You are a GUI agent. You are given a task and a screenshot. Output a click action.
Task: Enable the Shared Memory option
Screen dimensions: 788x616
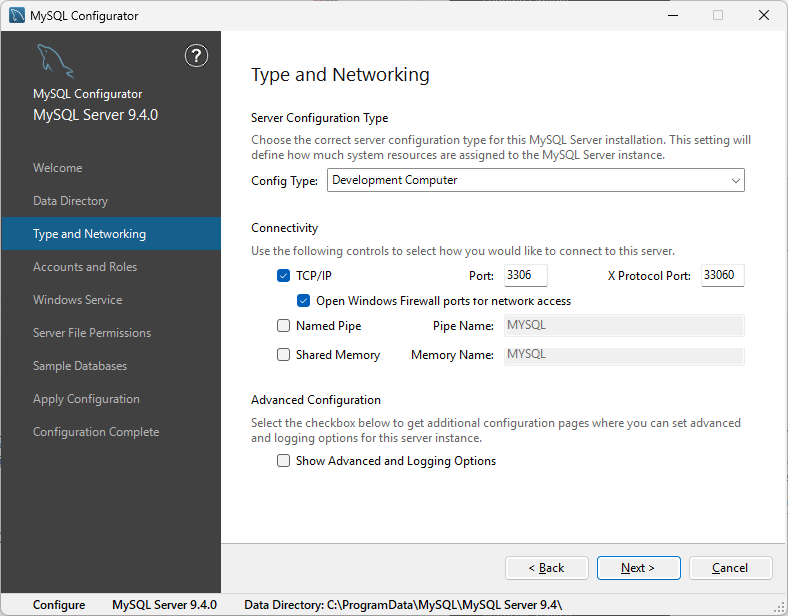pyautogui.click(x=284, y=355)
